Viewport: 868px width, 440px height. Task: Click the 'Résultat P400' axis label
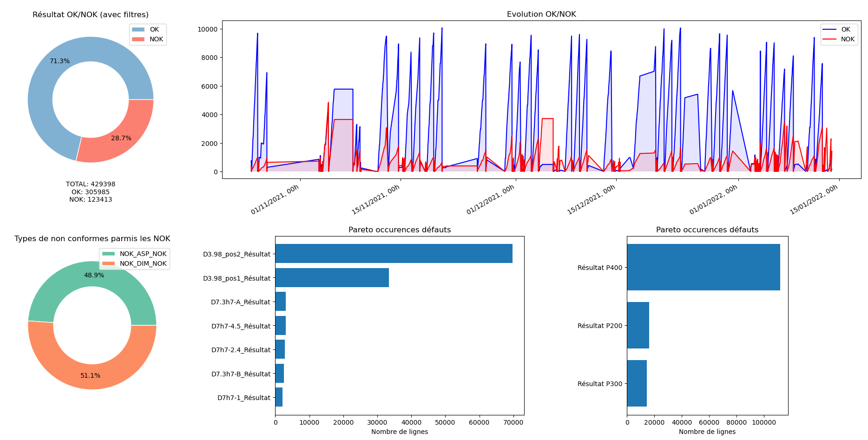[600, 268]
